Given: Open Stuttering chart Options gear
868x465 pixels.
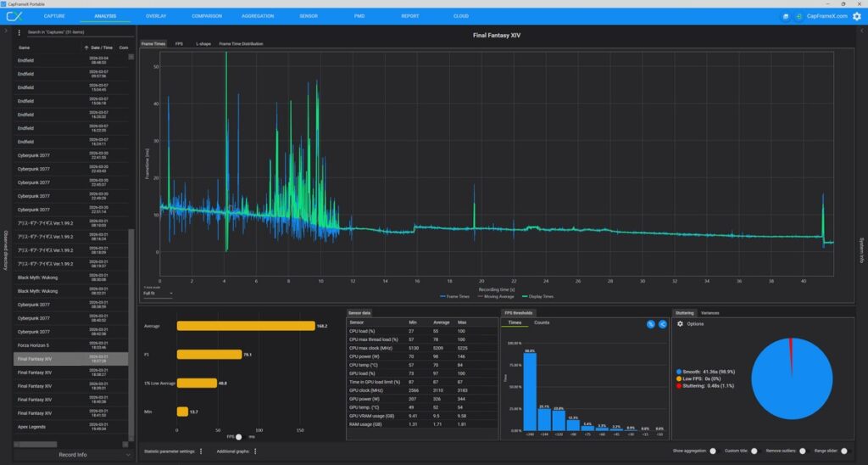Looking at the screenshot, I should click(680, 324).
